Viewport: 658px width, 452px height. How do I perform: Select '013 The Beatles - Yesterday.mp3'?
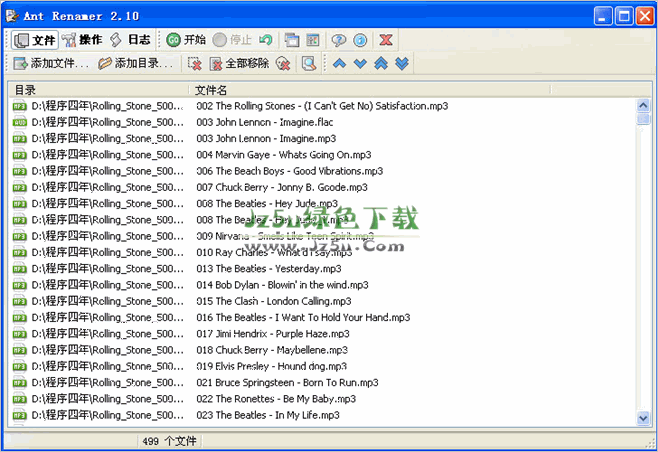point(269,269)
